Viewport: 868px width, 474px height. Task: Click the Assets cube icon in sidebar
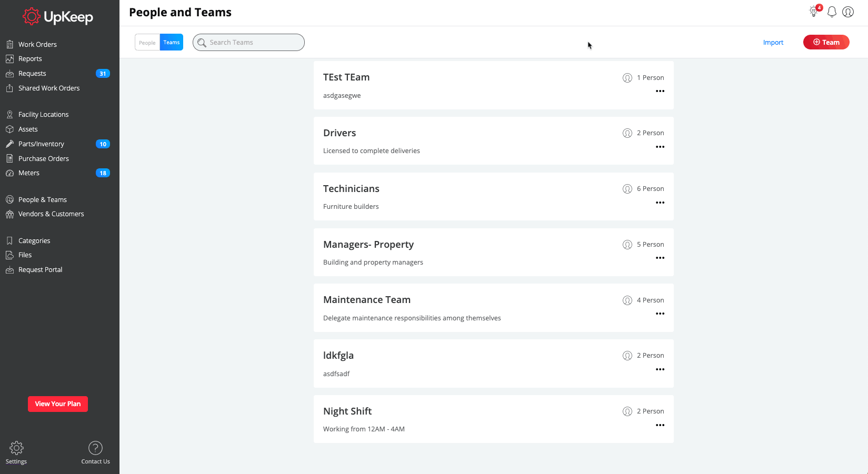coord(9,129)
